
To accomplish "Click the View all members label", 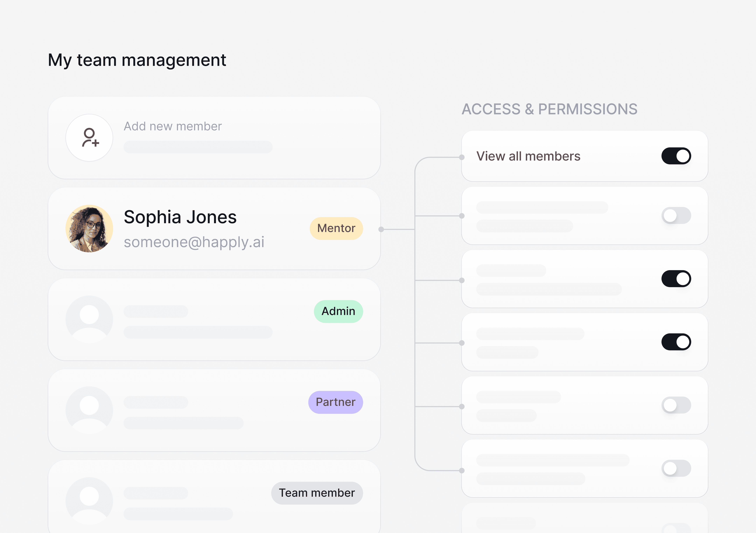I will (x=528, y=156).
